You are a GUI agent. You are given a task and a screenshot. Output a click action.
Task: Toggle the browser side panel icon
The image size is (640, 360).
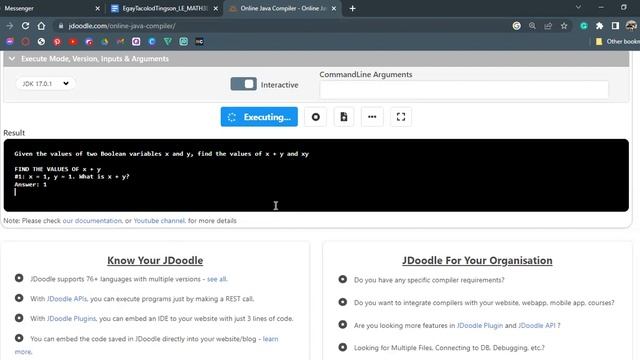point(615,26)
